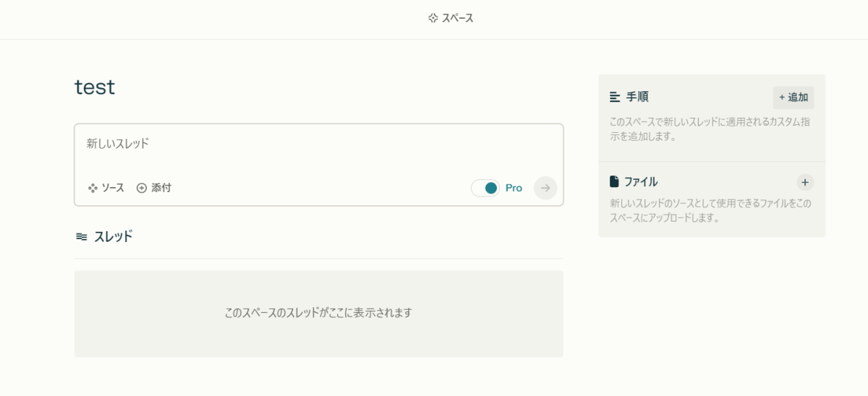The width and height of the screenshot is (868, 396).
Task: Click the empty threads placeholder panel
Action: point(318,314)
